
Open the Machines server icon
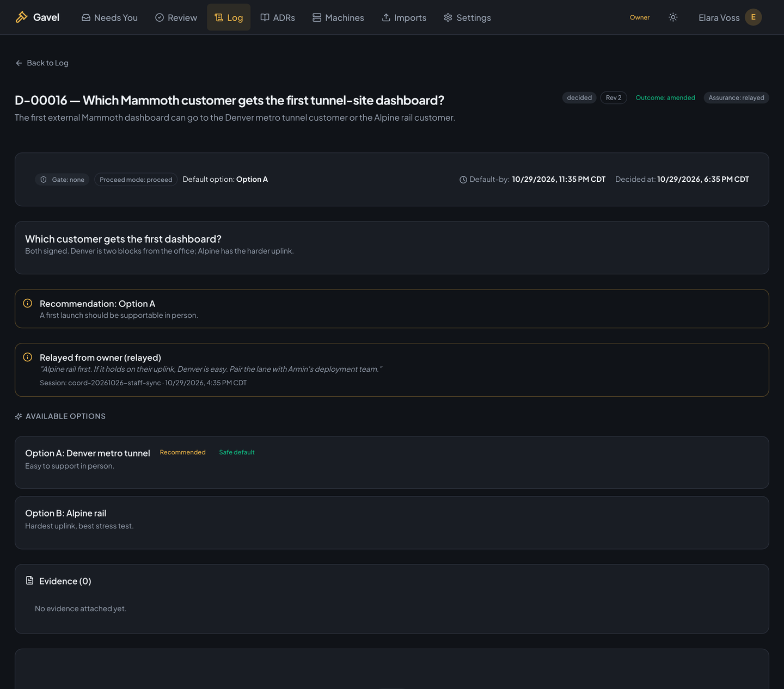pos(317,17)
